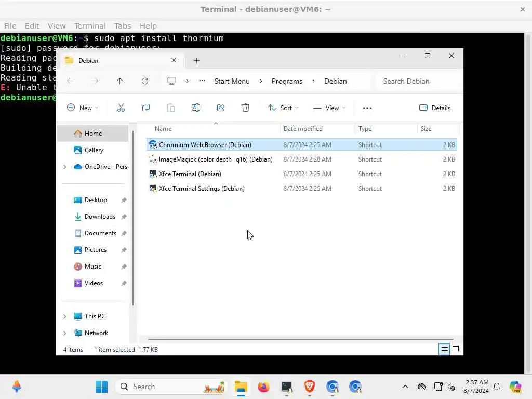532x399 pixels.
Task: Expand Network tree node
Action: (x=65, y=333)
